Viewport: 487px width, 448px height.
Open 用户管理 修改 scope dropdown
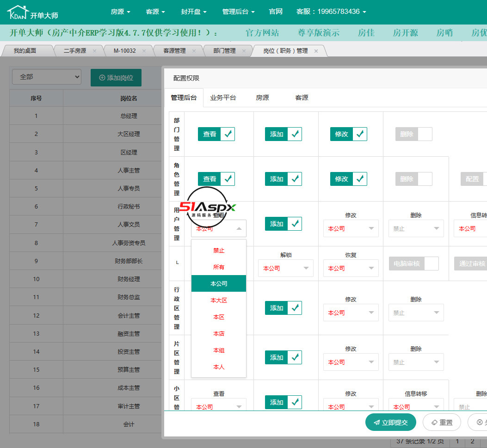351,228
